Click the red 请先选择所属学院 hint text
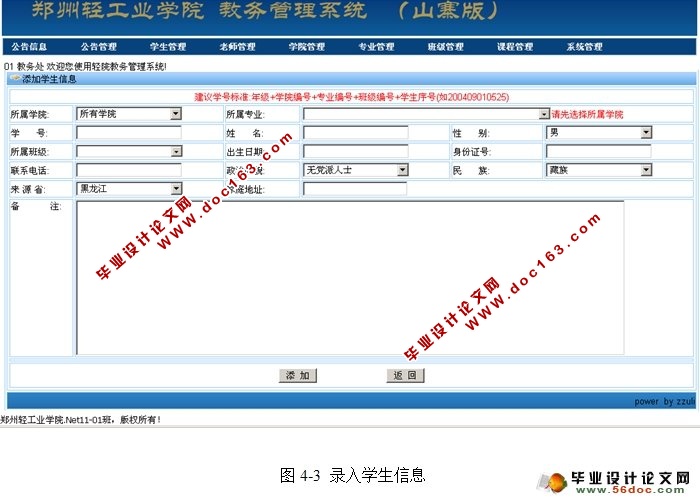700x500 pixels. point(587,115)
